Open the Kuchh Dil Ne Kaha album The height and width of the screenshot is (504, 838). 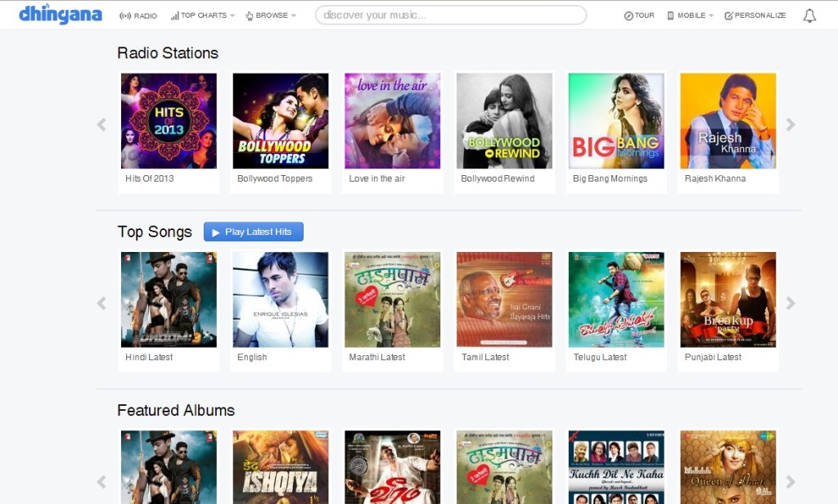point(616,467)
